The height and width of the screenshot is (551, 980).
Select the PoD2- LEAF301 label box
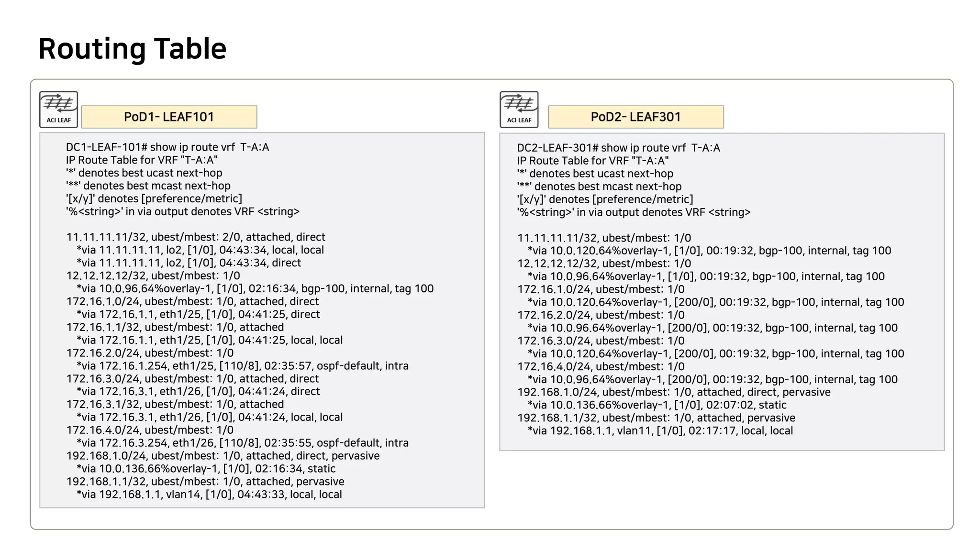pyautogui.click(x=635, y=117)
